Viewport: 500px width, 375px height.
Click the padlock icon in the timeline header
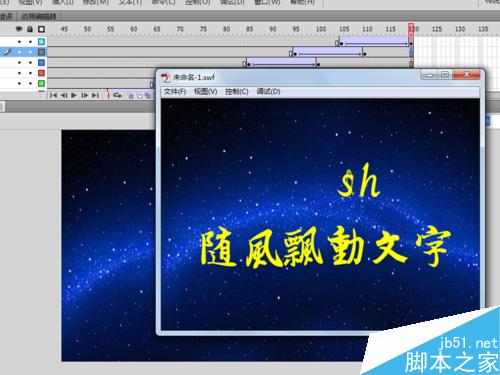pyautogui.click(x=30, y=29)
